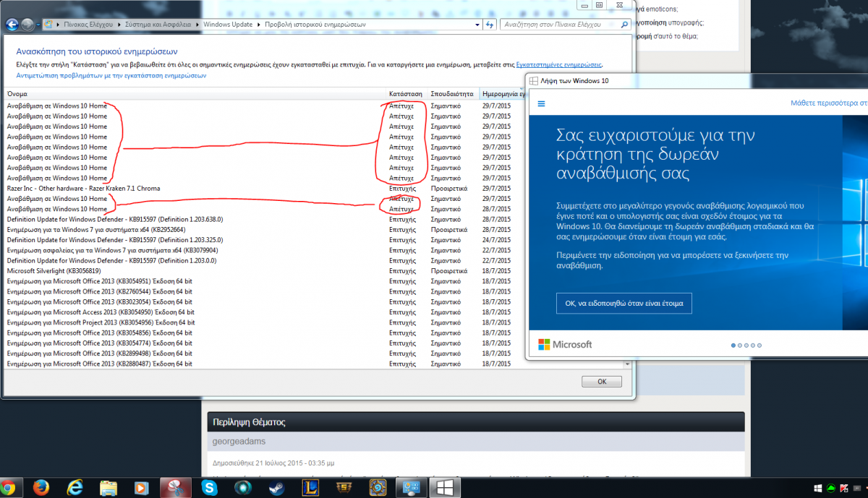Click the Control Panel icon in address bar
This screenshot has height=498, width=868.
48,25
